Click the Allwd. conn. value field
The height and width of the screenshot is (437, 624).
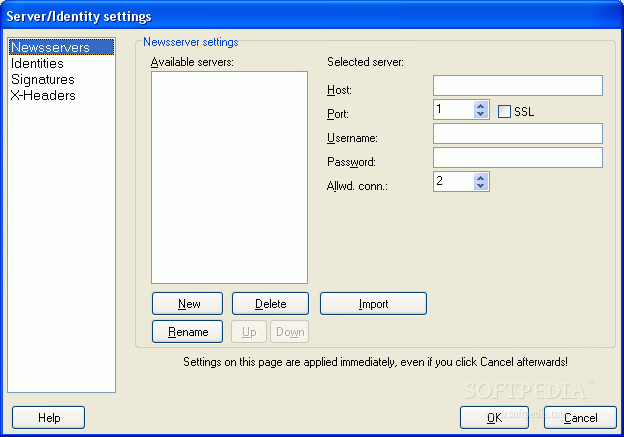454,181
